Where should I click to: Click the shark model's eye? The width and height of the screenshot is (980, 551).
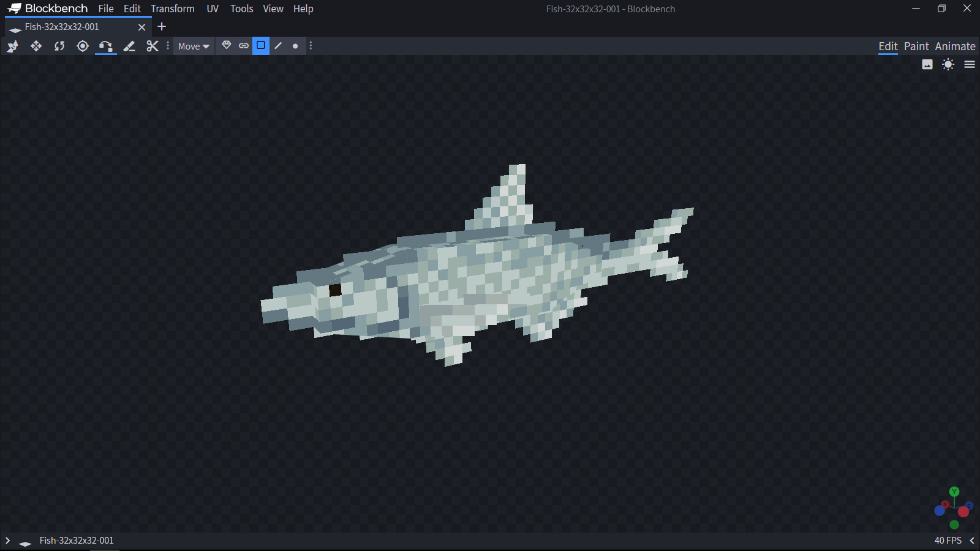pyautogui.click(x=335, y=290)
